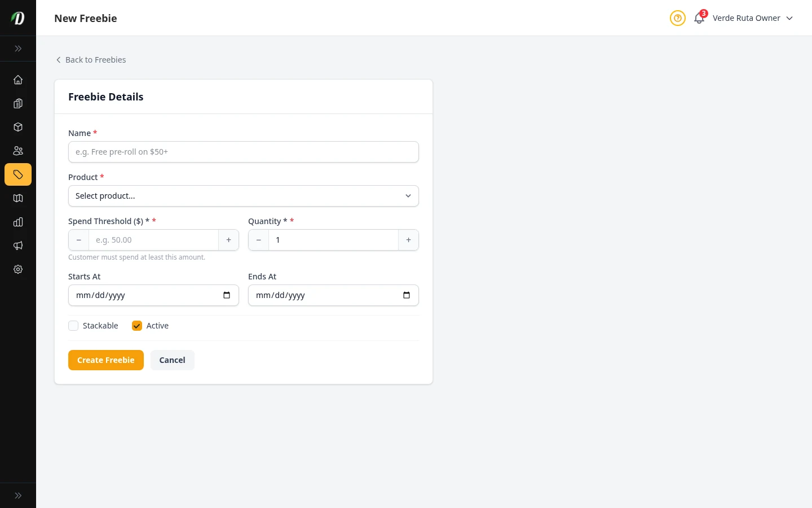The height and width of the screenshot is (508, 812).
Task: Open the Home dashboard from the sidebar
Action: [x=17, y=80]
